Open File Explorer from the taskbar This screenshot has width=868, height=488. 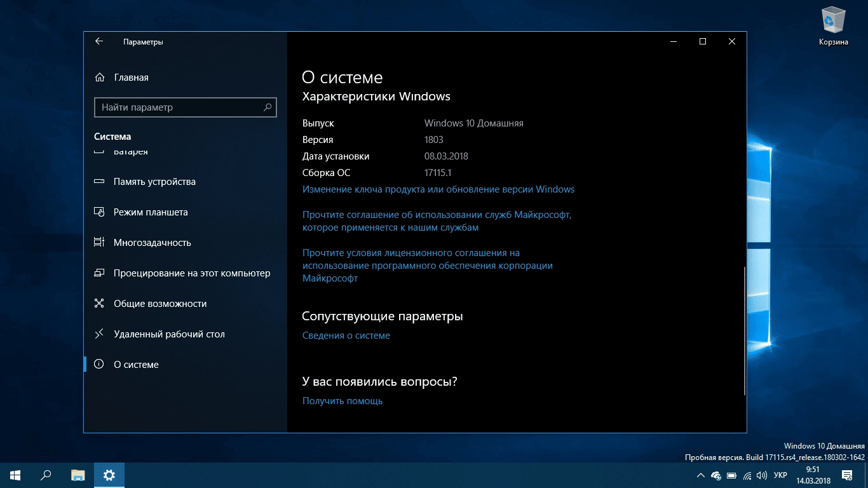pos(78,475)
